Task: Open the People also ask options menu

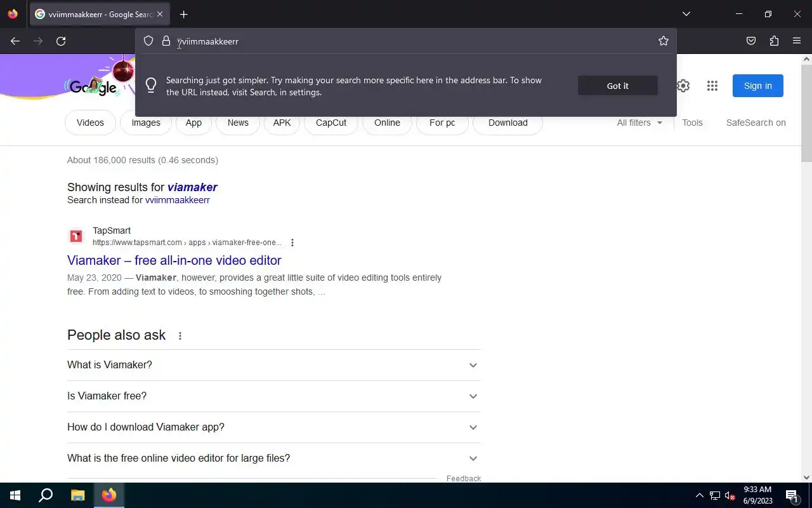Action: [180, 336]
